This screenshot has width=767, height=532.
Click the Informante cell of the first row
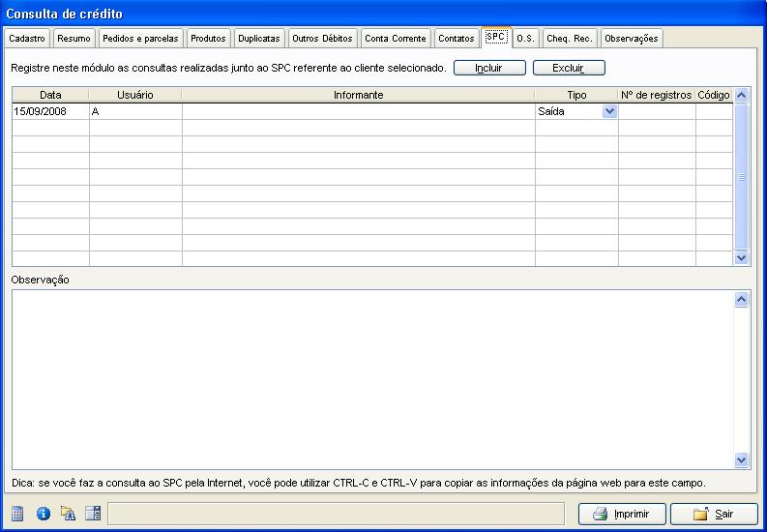(359, 111)
